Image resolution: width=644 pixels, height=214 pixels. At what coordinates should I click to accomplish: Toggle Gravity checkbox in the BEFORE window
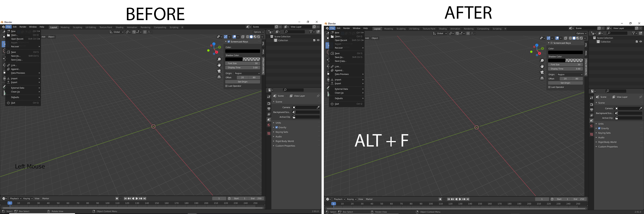[x=277, y=127]
